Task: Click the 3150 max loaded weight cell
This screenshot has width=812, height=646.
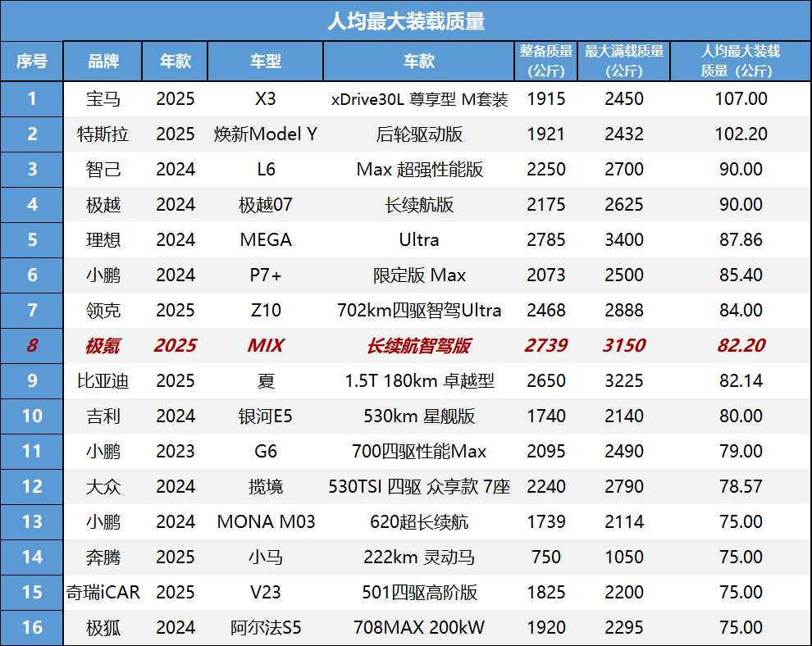Action: pos(624,346)
